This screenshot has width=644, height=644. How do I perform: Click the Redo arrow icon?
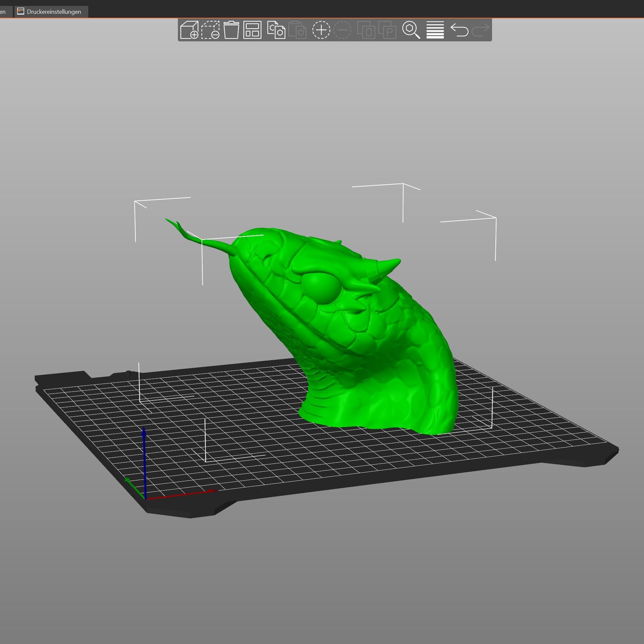pyautogui.click(x=480, y=30)
